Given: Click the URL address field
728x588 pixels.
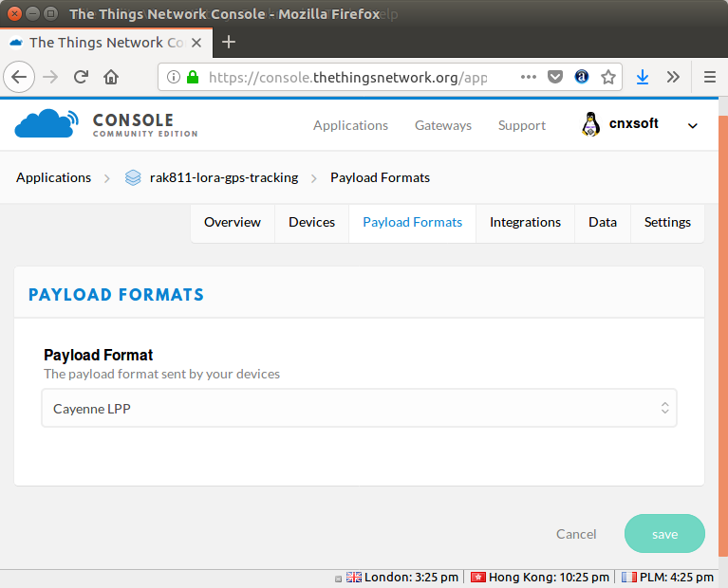Looking at the screenshot, I should click(x=348, y=77).
